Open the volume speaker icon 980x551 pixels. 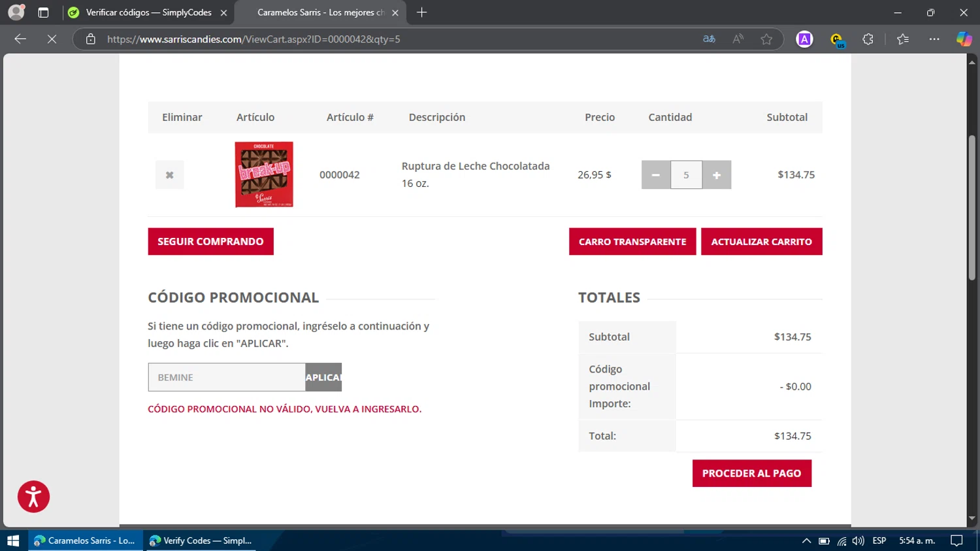858,541
